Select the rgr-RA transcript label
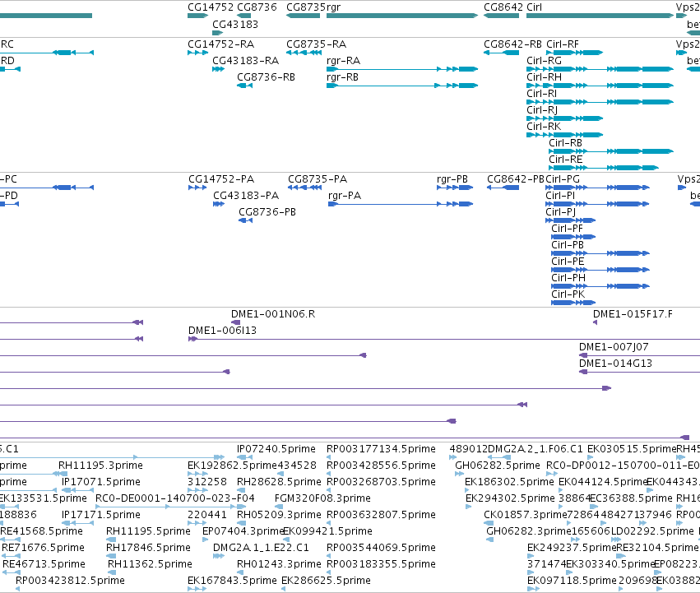The width and height of the screenshot is (700, 593). (x=344, y=61)
